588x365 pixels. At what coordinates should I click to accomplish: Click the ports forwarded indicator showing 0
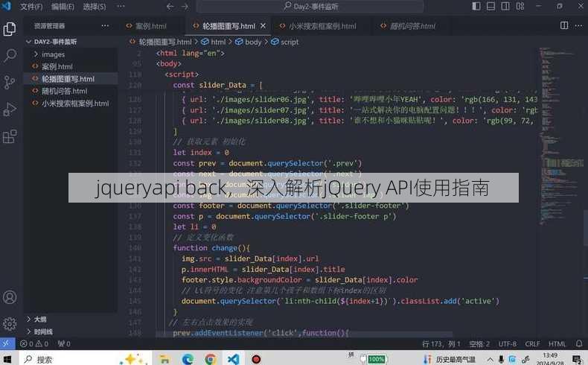coord(64,343)
